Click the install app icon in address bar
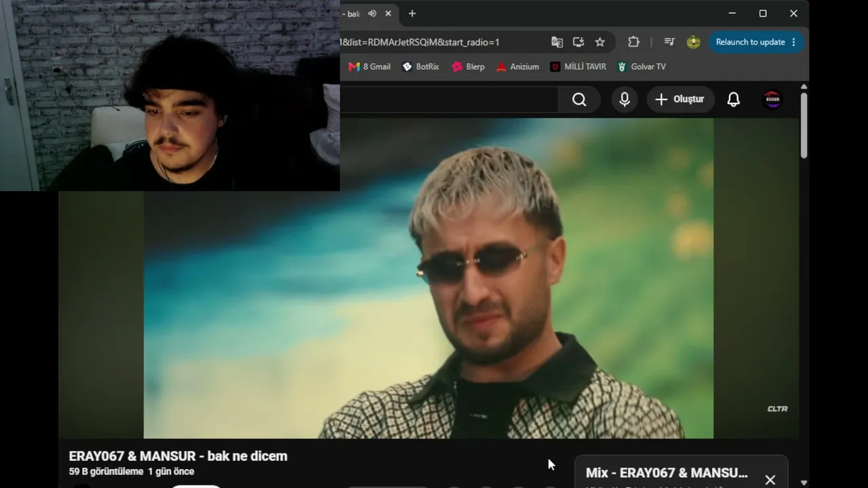Viewport: 868px width, 488px height. (x=578, y=42)
